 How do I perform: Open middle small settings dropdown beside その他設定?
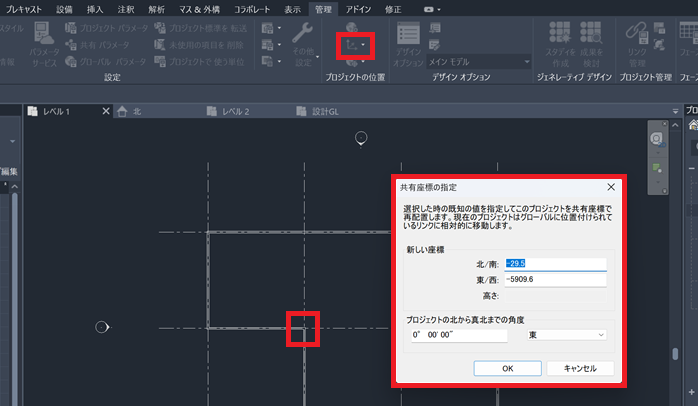click(271, 45)
